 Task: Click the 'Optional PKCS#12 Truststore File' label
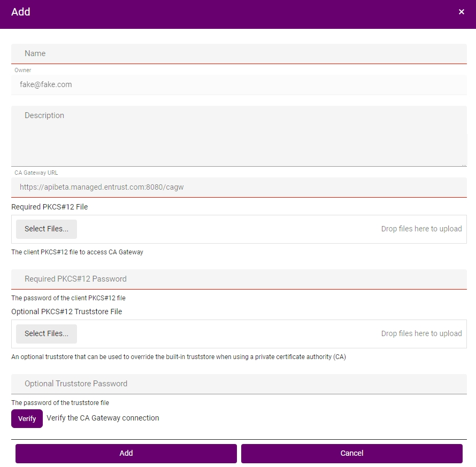click(67, 312)
